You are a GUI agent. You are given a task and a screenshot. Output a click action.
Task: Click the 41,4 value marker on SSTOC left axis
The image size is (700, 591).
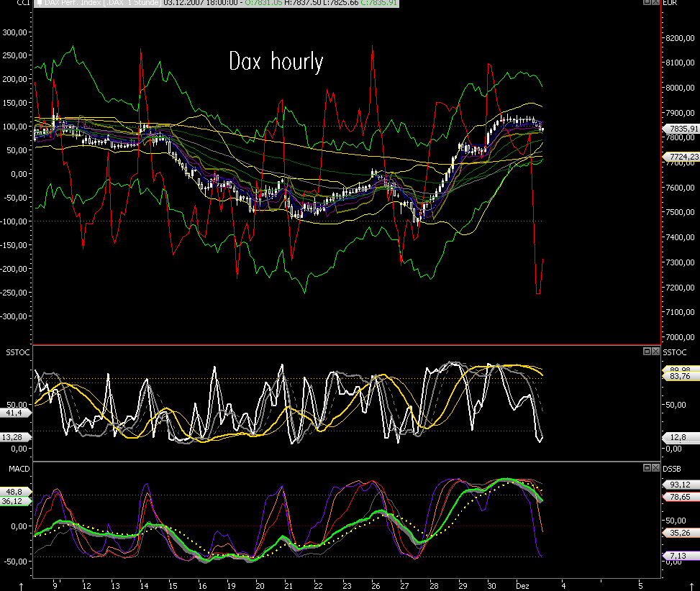pos(15,413)
